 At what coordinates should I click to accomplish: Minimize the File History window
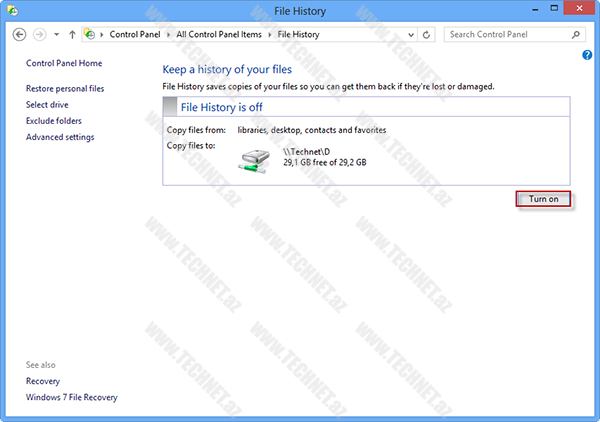pos(535,9)
